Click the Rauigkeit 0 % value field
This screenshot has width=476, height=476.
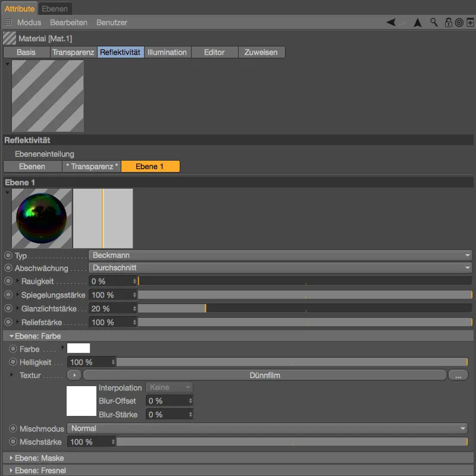113,281
